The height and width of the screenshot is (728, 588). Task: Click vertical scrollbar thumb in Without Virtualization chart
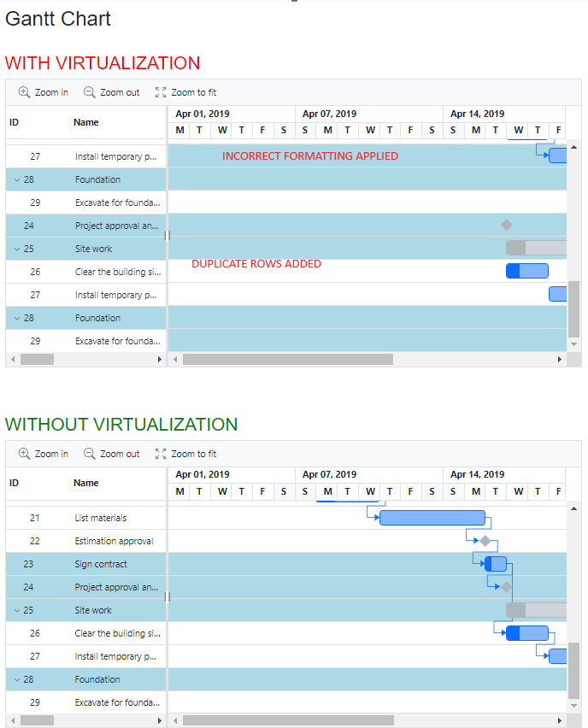click(x=574, y=670)
